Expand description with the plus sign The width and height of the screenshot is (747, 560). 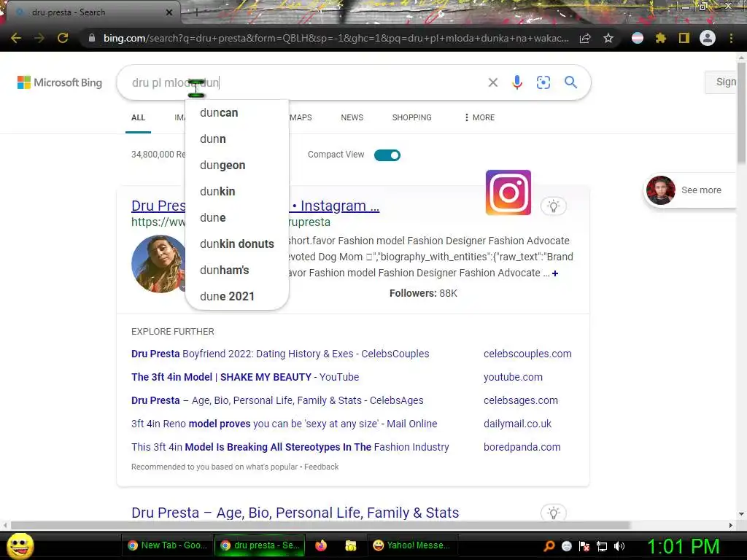[x=555, y=273]
